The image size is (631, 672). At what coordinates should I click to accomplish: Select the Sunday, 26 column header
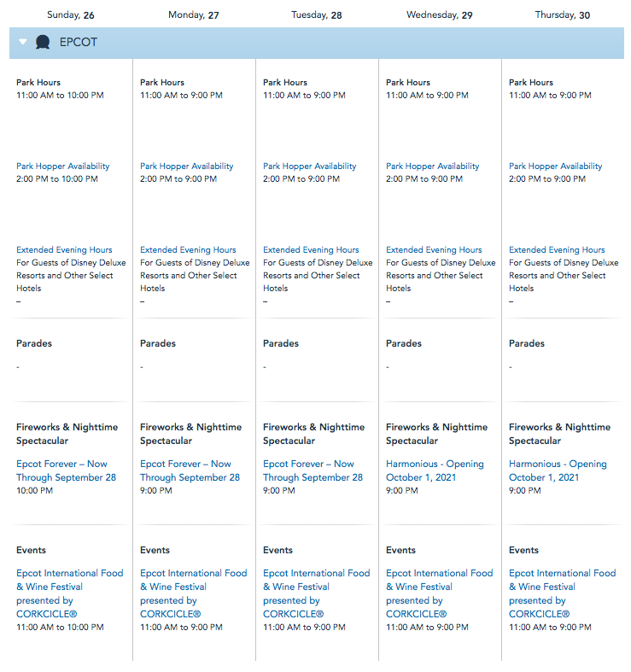click(71, 15)
